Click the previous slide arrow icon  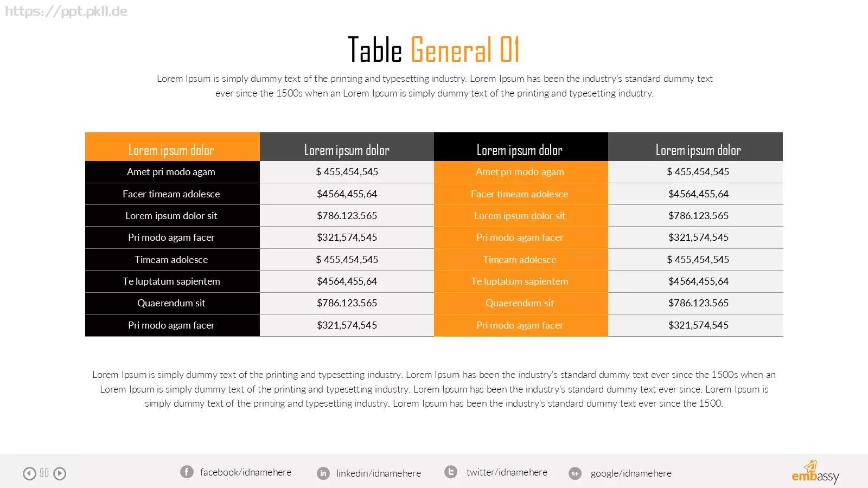29,473
